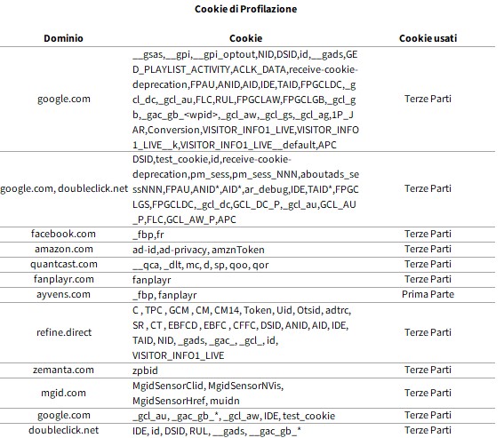Screen dimensions: 504x438
Task: Click the Cookie usati column header
Action: point(428,38)
